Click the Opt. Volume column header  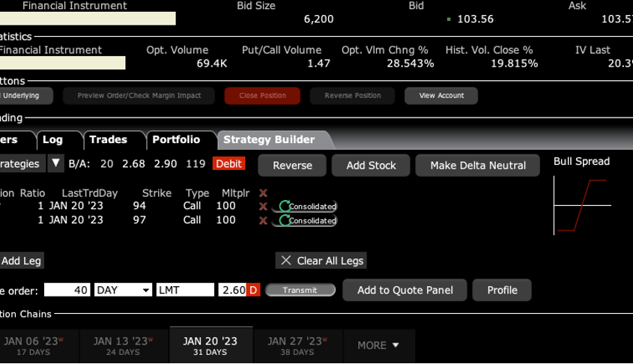click(x=178, y=50)
